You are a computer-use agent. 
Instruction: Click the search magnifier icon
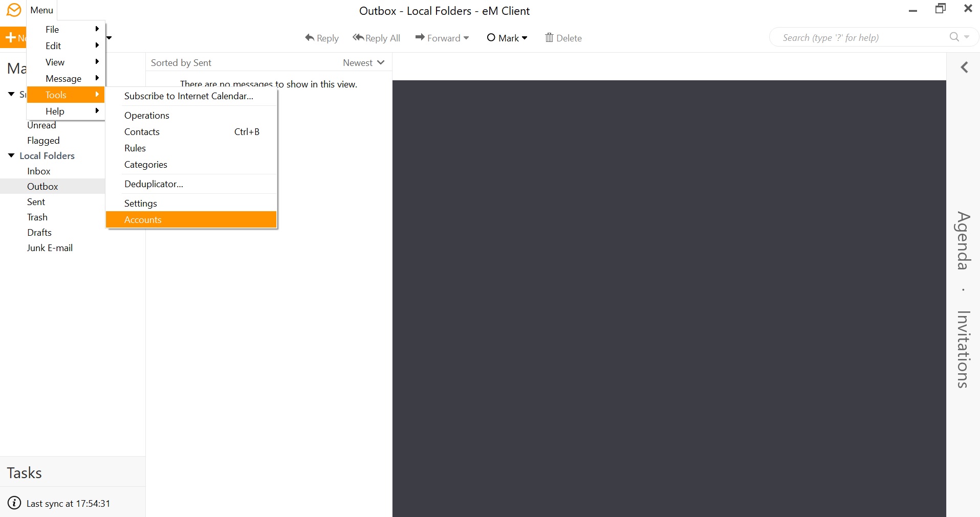(x=954, y=37)
